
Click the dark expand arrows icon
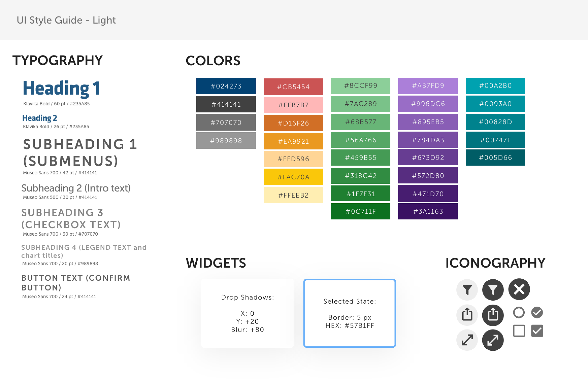click(493, 340)
